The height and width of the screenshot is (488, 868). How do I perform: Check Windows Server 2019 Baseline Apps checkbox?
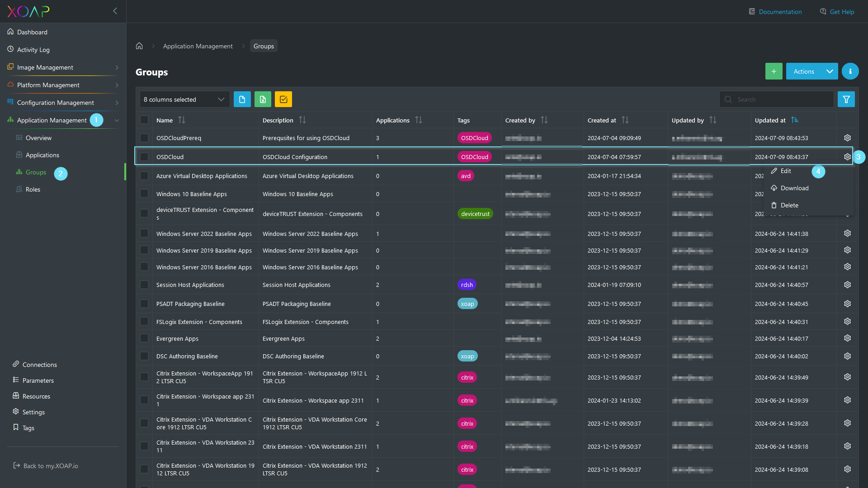click(144, 250)
